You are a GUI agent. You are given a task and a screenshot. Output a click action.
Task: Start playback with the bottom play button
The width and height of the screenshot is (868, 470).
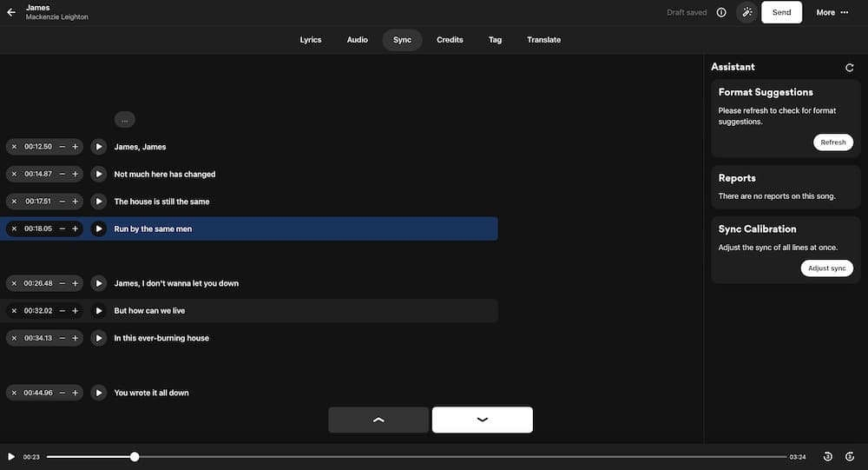point(11,457)
